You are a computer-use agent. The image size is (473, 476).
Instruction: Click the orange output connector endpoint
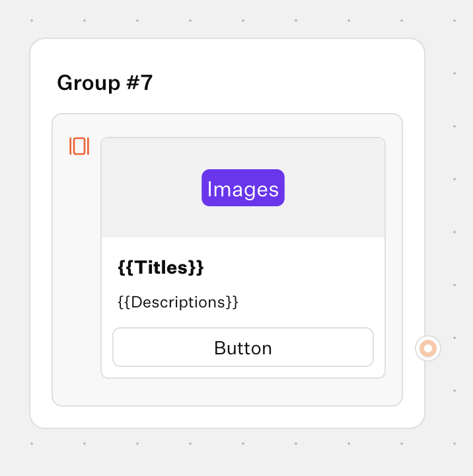click(x=428, y=348)
